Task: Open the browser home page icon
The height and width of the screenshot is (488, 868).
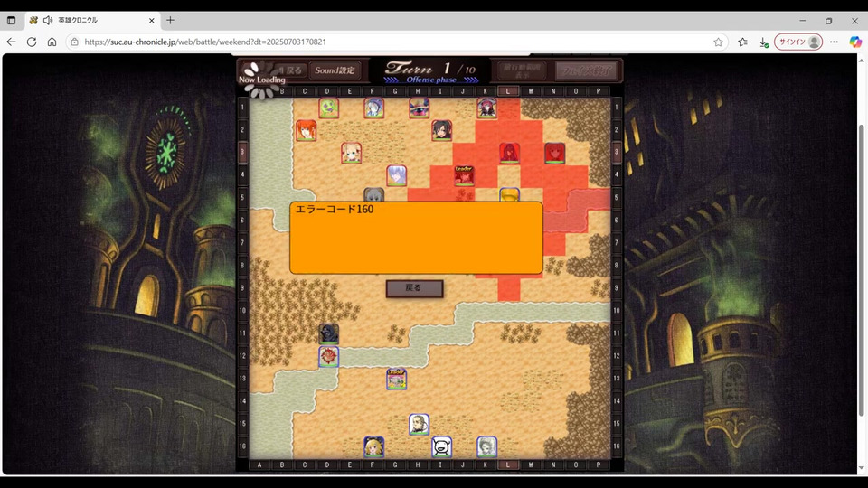Action: click(x=52, y=42)
